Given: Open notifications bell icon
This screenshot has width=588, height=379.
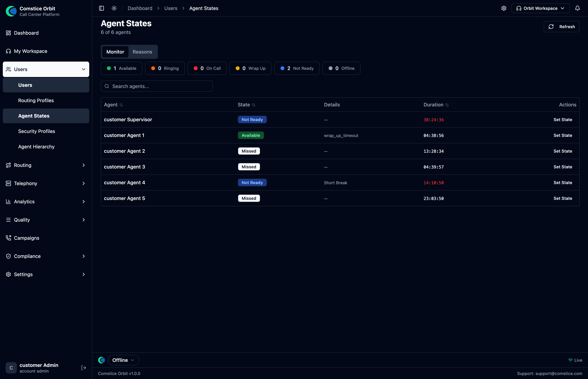Looking at the screenshot, I should pos(577,8).
